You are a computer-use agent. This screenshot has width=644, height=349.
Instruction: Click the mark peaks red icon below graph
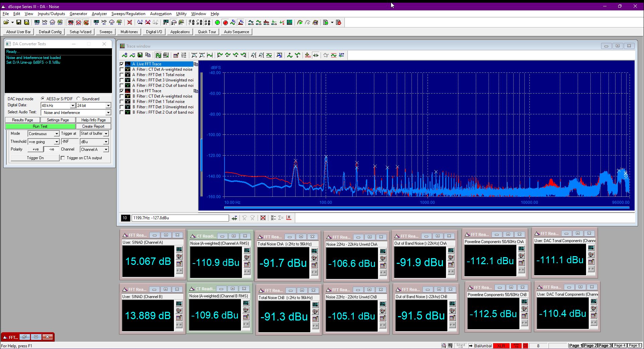pyautogui.click(x=289, y=218)
